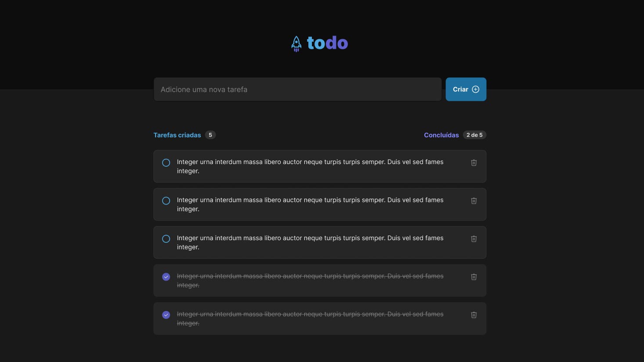Click the '2 de 5' completion badge

[475, 135]
